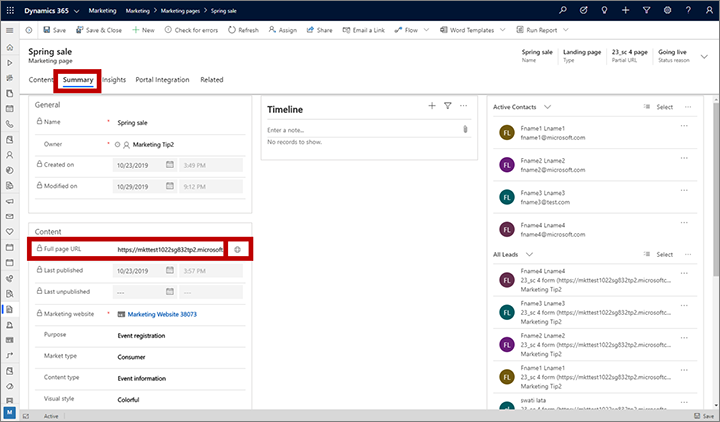Open Last published calendar icon
This screenshot has width=720, height=422.
coord(170,270)
